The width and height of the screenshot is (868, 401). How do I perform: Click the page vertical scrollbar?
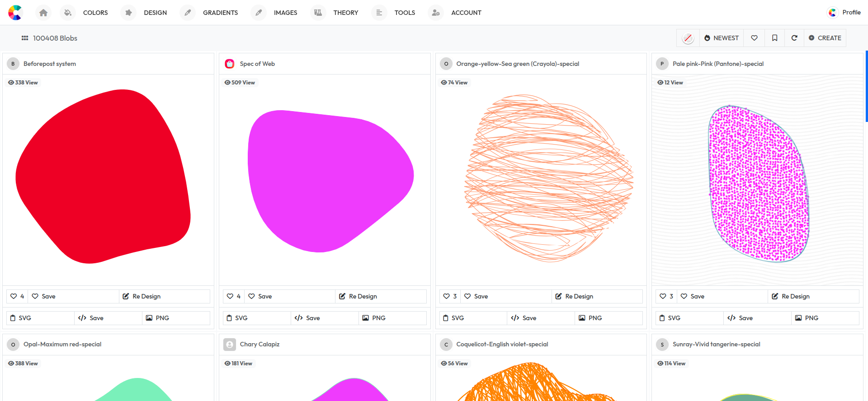pos(866,86)
